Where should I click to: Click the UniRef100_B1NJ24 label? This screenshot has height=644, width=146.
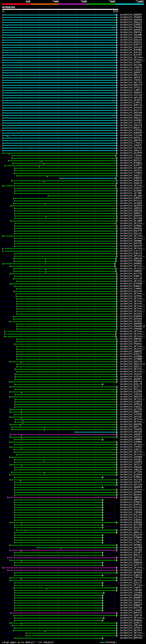(131, 40)
